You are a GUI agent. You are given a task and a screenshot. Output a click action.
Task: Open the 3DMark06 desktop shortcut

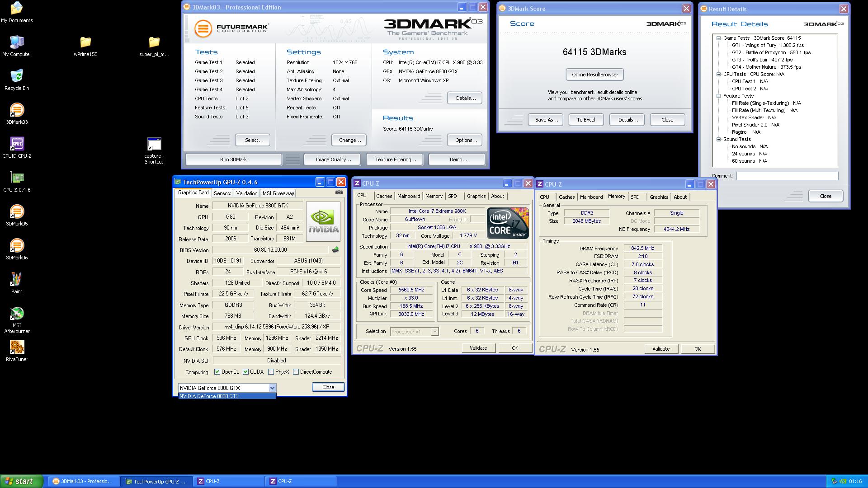[17, 246]
